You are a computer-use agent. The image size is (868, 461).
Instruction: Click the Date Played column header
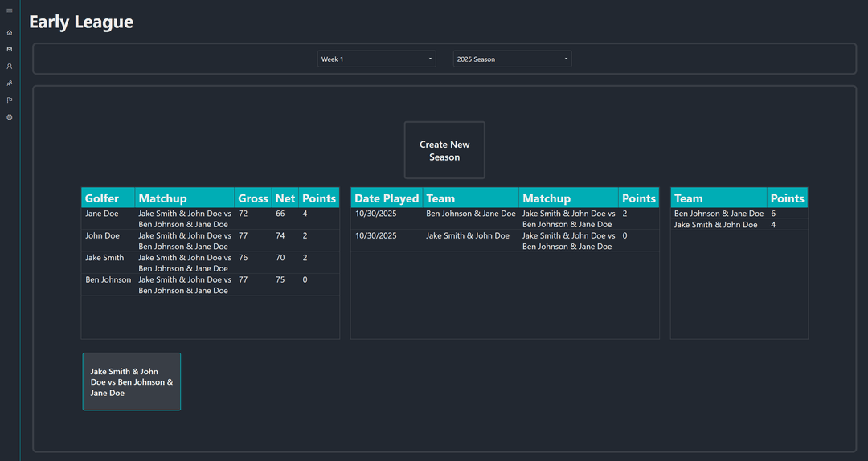tap(387, 198)
